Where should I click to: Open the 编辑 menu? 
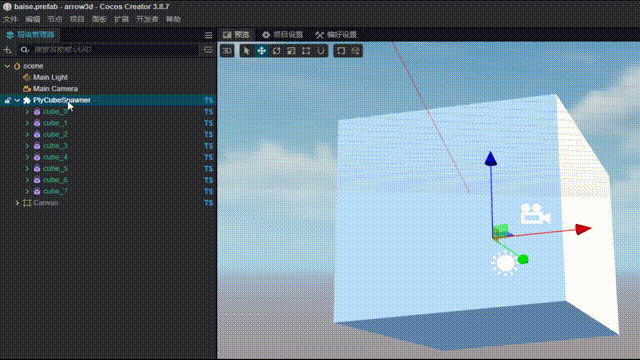tap(33, 19)
